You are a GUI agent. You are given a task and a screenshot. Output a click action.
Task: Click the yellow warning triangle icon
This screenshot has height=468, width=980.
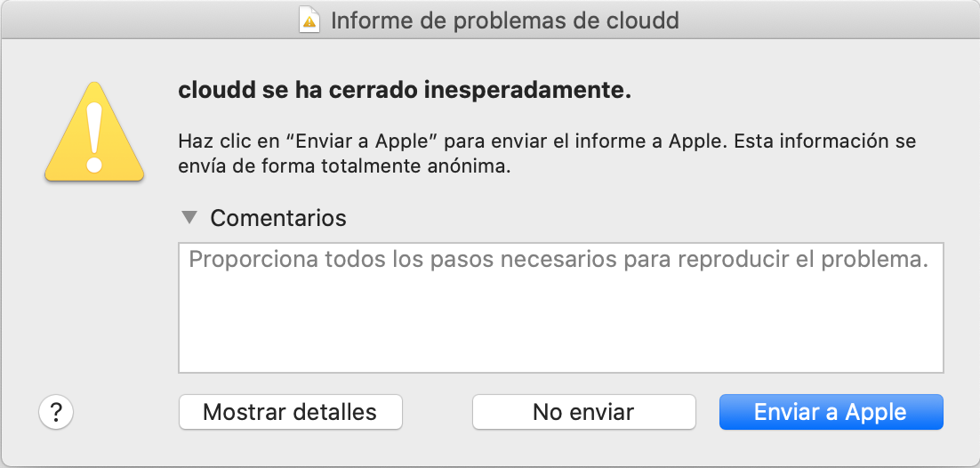[x=94, y=133]
